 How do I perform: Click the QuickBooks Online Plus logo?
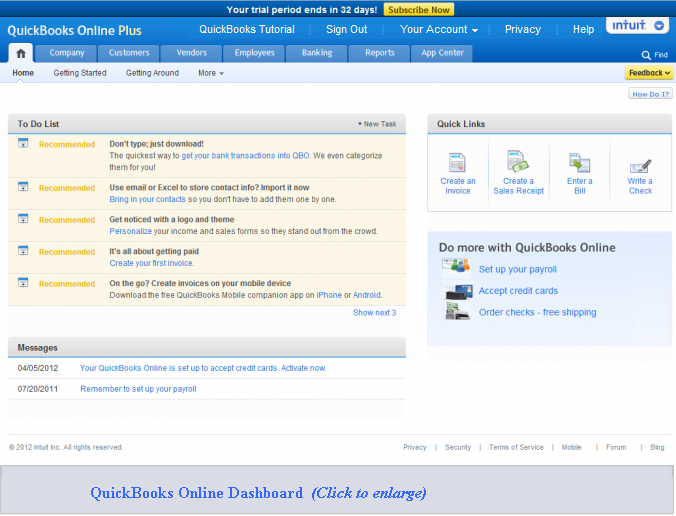74,31
